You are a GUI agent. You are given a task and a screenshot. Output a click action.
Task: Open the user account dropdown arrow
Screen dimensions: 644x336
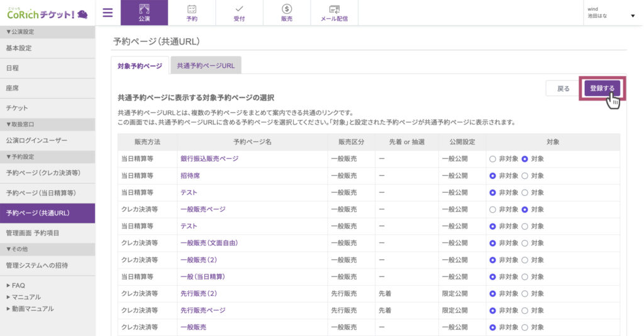point(633,16)
